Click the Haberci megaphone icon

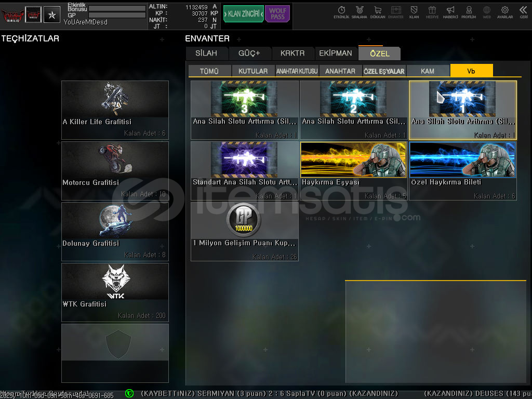tap(450, 12)
